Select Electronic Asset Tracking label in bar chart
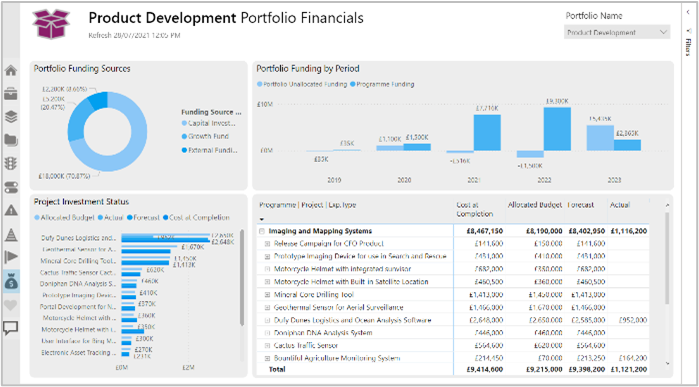Screen dimensions: 699x387 79,353
